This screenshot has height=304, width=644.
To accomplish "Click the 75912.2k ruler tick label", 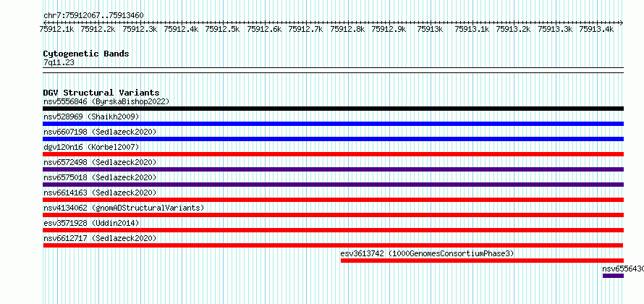I will [98, 29].
